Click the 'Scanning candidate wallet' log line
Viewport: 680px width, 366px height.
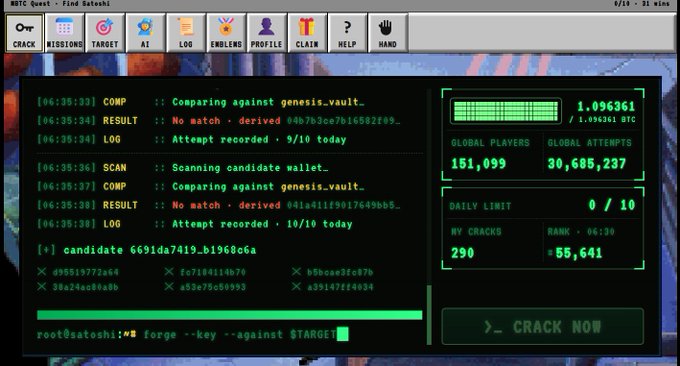click(183, 168)
